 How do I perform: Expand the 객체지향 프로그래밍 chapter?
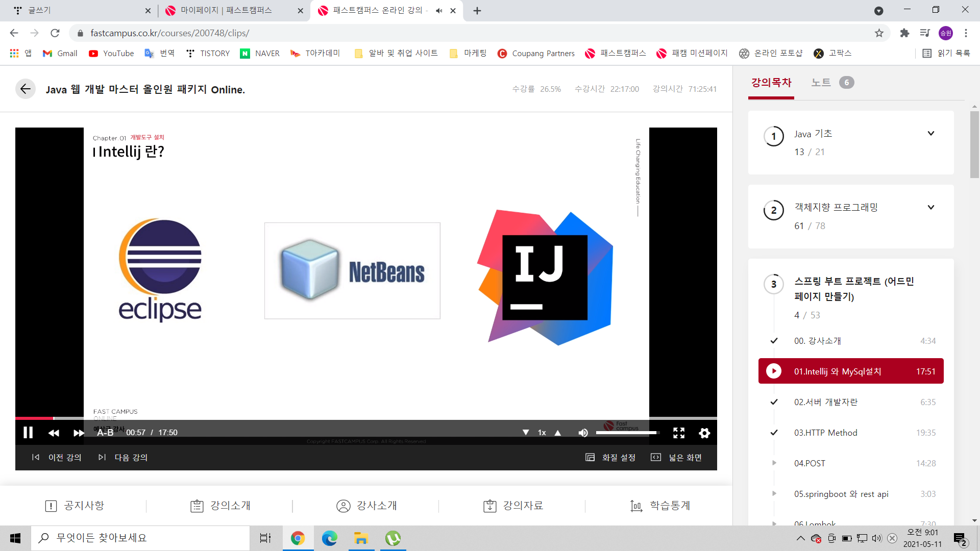click(930, 208)
